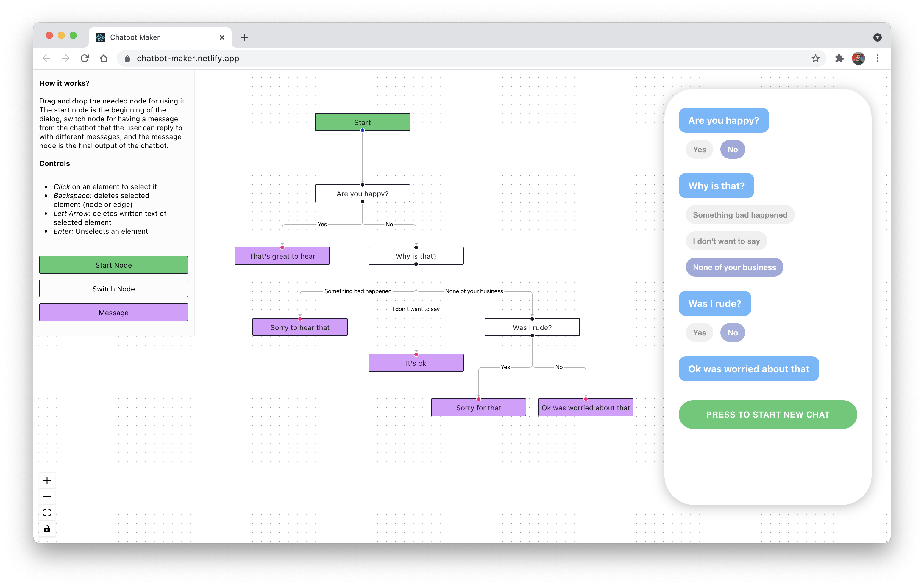Toggle the canvas interactivity lock icon
924x587 pixels.
point(47,529)
